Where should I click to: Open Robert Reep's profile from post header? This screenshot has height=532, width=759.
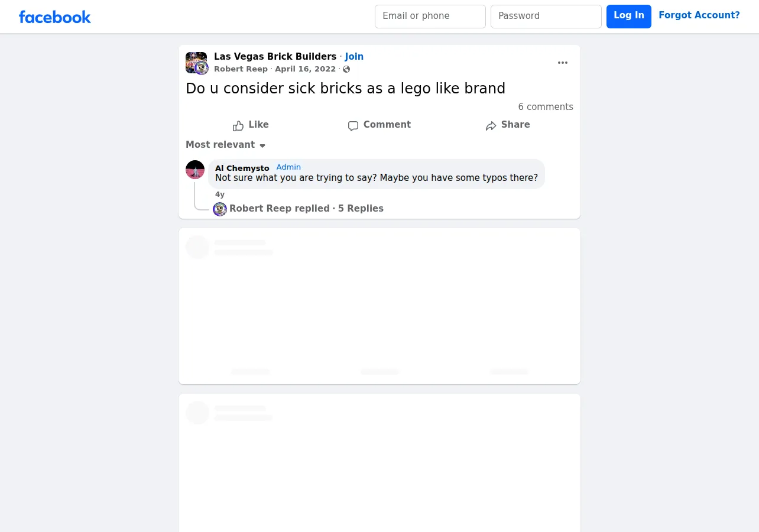241,69
